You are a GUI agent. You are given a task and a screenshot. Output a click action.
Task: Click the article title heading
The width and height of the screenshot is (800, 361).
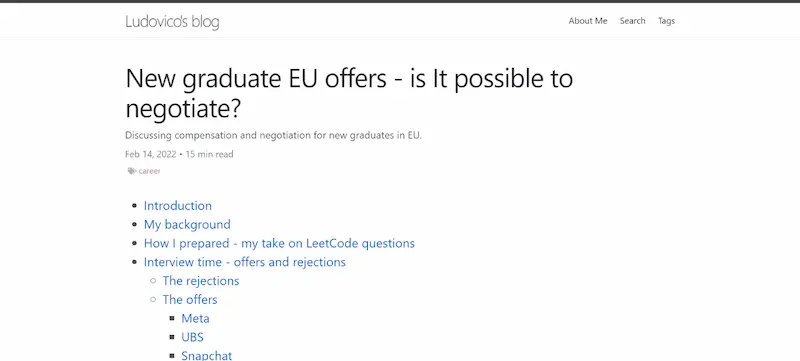click(349, 93)
